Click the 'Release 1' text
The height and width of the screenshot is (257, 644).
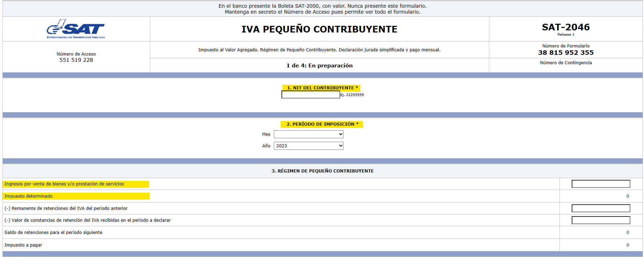click(566, 35)
